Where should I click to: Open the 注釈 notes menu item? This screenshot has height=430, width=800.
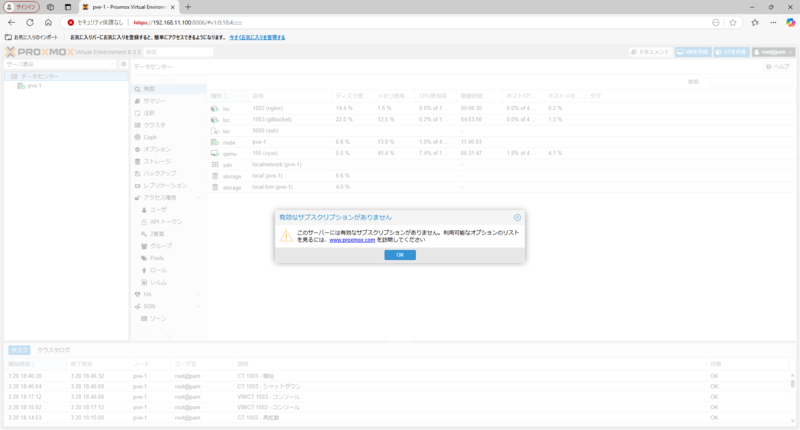[x=168, y=113]
